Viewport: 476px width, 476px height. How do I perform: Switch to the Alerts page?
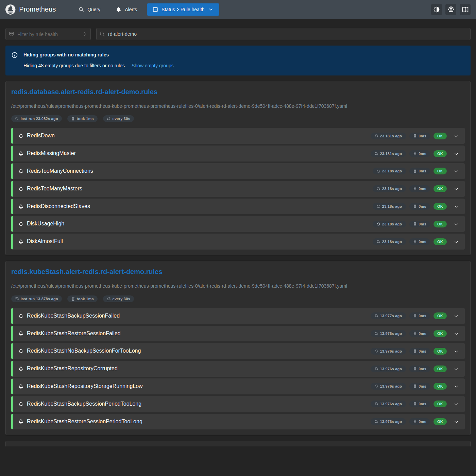(126, 10)
